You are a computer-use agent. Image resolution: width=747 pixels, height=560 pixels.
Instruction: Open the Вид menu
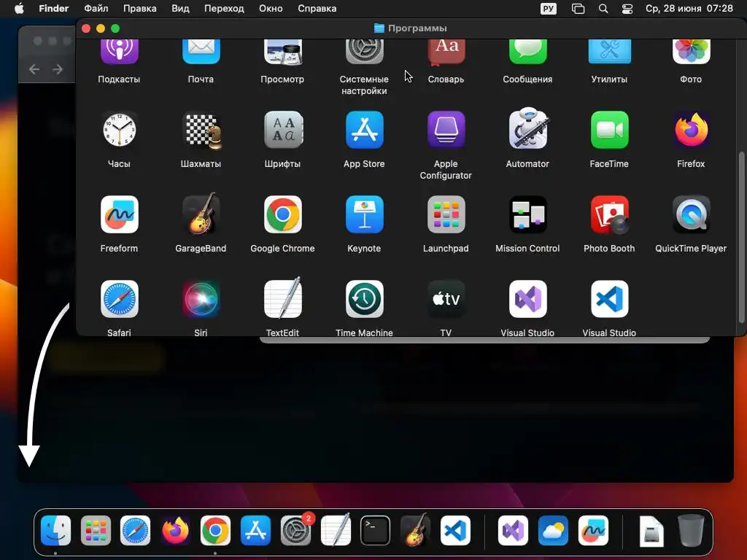click(180, 9)
